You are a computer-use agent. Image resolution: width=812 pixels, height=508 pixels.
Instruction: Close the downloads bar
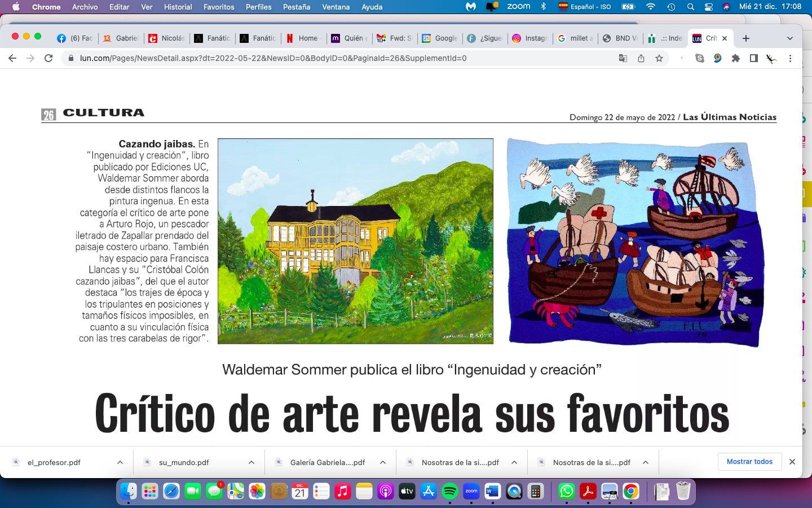click(x=792, y=462)
